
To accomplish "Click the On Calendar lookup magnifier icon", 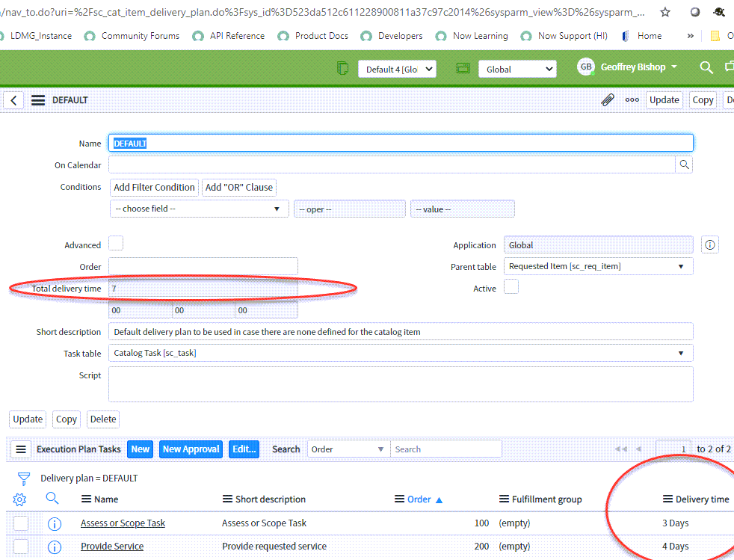I will tap(684, 164).
